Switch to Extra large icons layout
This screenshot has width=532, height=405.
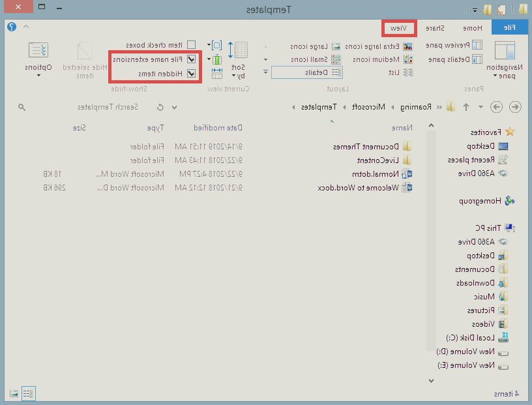377,46
